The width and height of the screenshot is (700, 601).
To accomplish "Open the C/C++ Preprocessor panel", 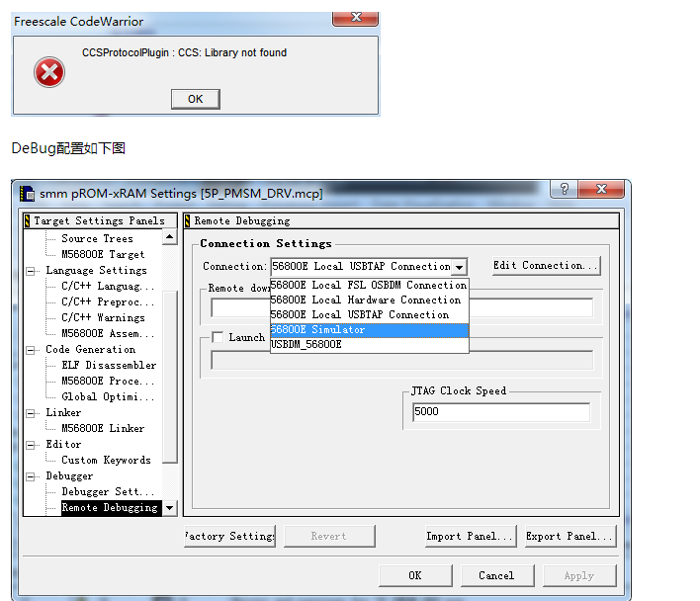I will [108, 302].
